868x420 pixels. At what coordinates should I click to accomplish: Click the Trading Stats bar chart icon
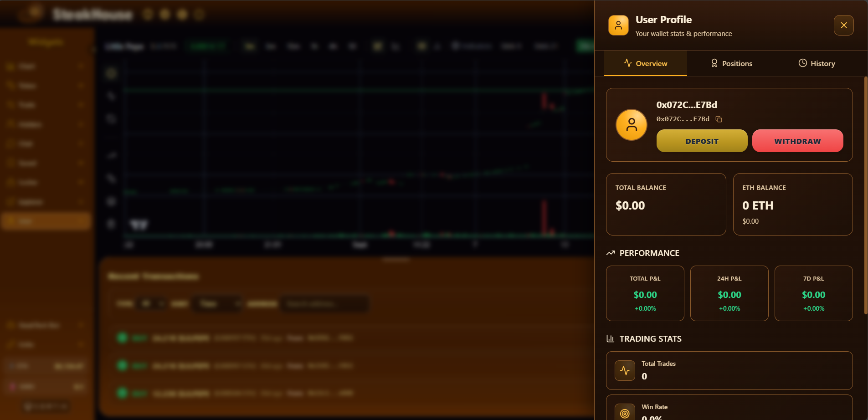(x=611, y=338)
